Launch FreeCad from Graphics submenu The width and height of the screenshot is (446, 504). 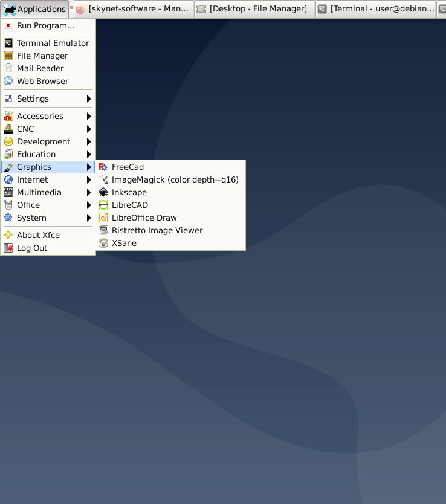coord(170,167)
